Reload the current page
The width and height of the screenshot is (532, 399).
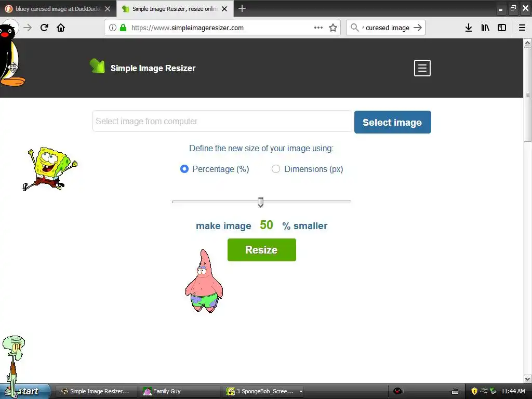tap(44, 28)
